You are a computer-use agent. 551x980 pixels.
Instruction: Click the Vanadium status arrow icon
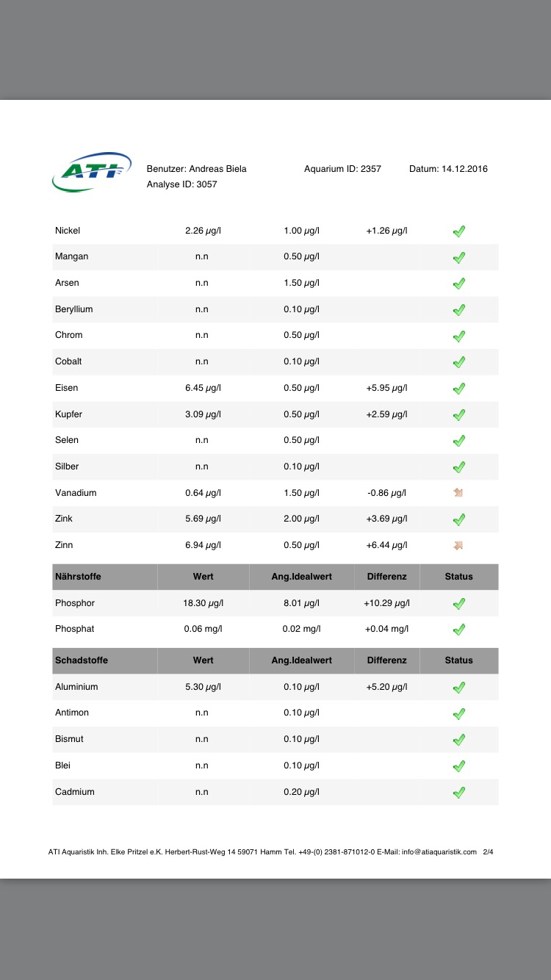tap(459, 493)
